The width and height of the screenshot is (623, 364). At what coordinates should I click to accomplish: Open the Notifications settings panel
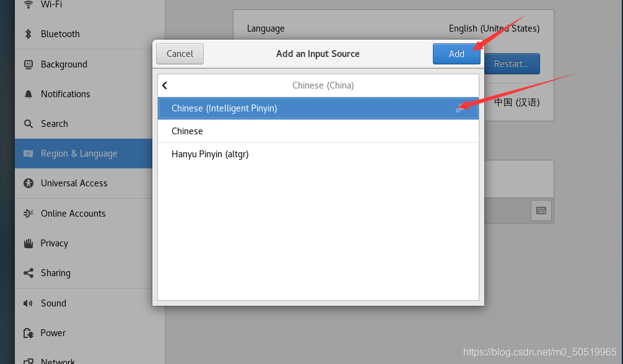[x=90, y=94]
